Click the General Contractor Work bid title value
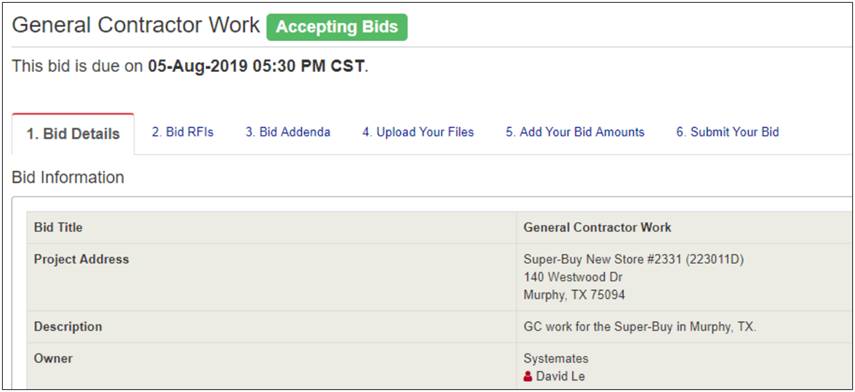855x392 pixels. click(598, 227)
